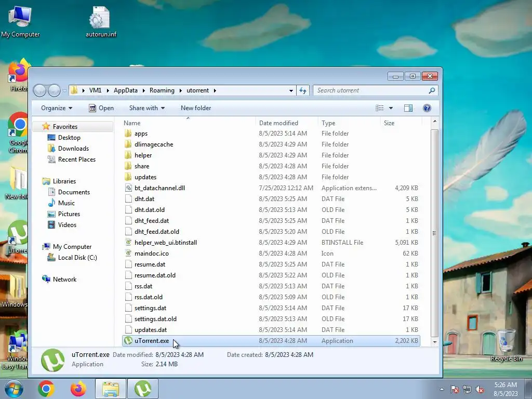Open My Computer desktop icon
This screenshot has width=532, height=399.
click(x=20, y=22)
